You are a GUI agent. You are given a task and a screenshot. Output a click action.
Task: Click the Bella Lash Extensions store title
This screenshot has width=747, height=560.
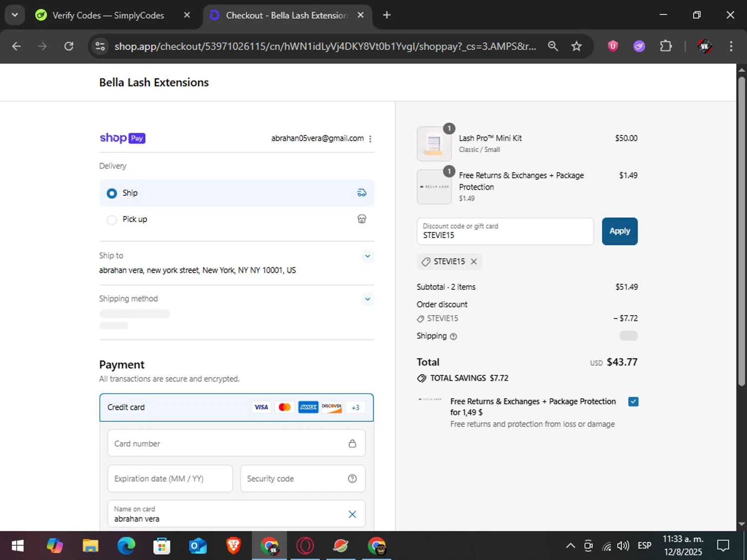154,83
